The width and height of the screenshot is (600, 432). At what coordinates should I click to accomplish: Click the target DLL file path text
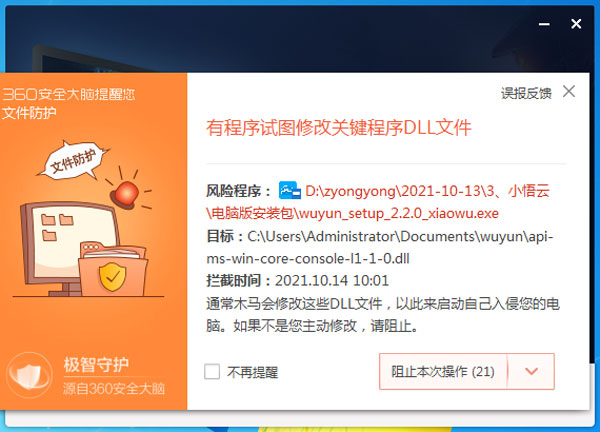point(380,247)
